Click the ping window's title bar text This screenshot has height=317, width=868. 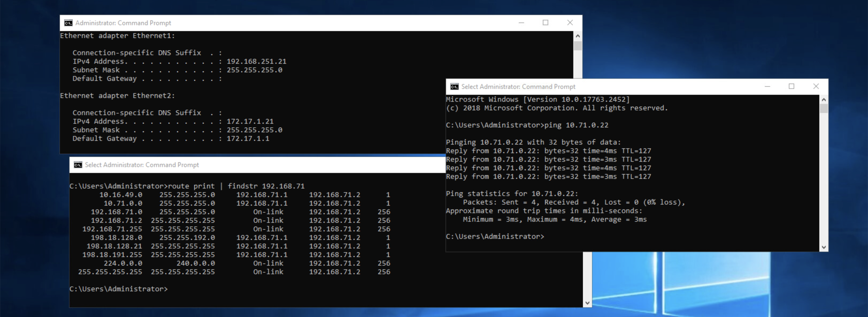pos(518,87)
